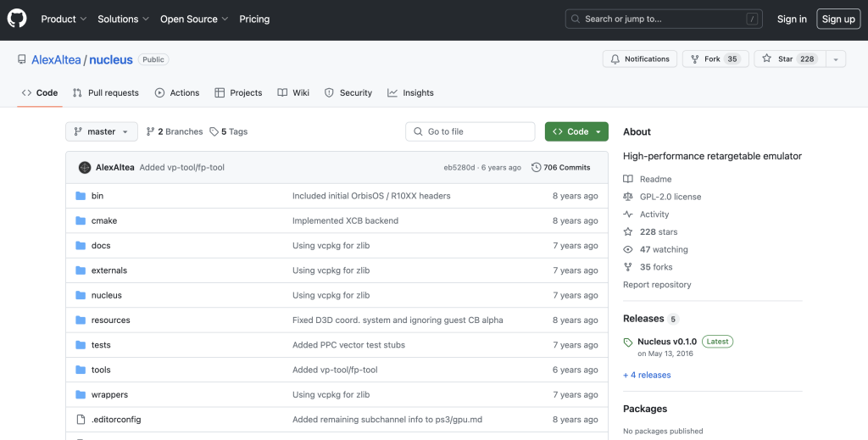This screenshot has height=440, width=868.
Task: Open the green Code dropdown button
Action: pyautogui.click(x=576, y=131)
